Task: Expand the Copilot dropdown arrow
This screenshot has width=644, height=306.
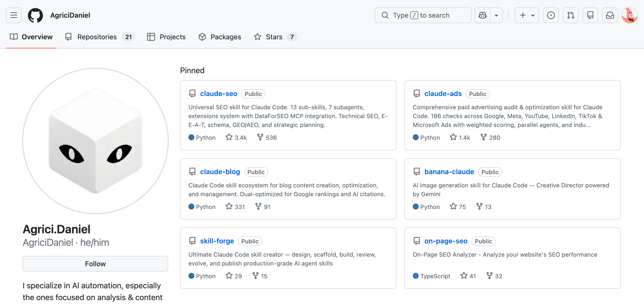Action: [x=496, y=15]
